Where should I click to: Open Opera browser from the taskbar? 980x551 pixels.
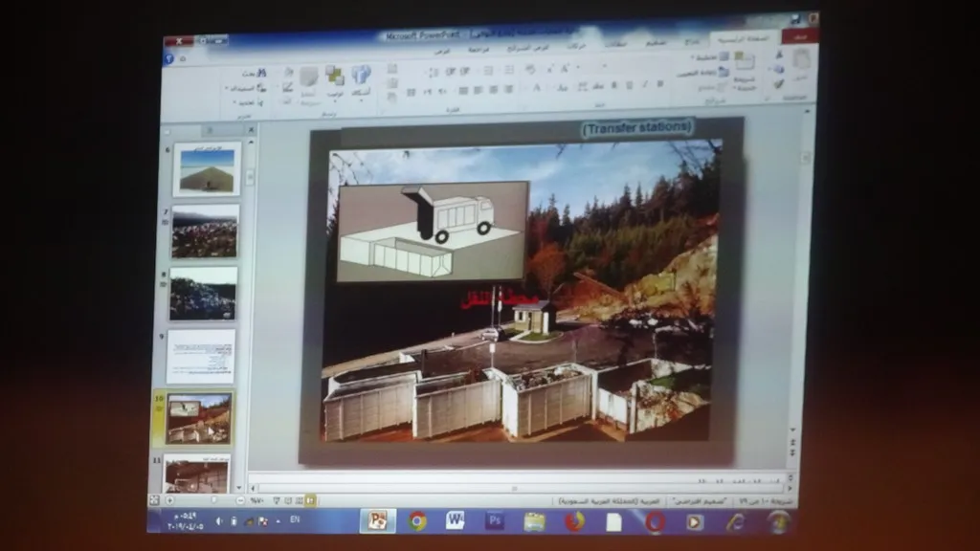coord(655,521)
